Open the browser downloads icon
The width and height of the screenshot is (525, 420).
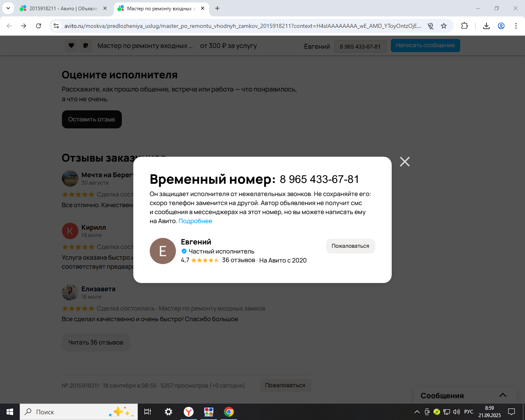486,26
